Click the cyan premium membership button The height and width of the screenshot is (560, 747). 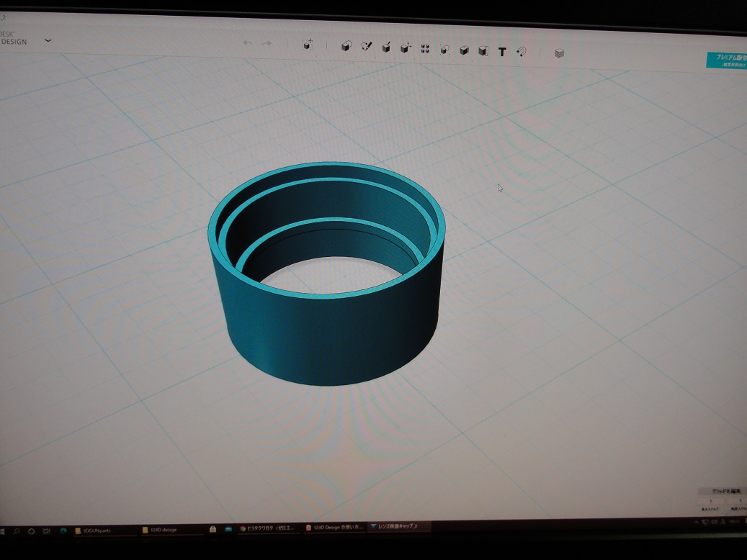[x=727, y=60]
